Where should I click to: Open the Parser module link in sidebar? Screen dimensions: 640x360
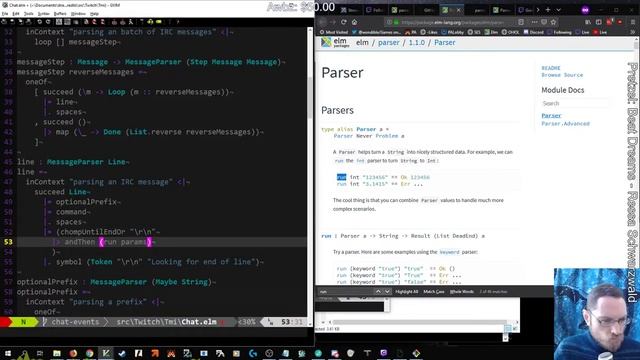[551, 116]
